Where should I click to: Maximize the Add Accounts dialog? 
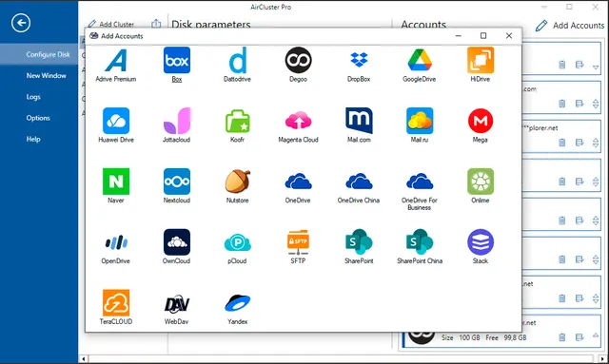[x=483, y=36]
